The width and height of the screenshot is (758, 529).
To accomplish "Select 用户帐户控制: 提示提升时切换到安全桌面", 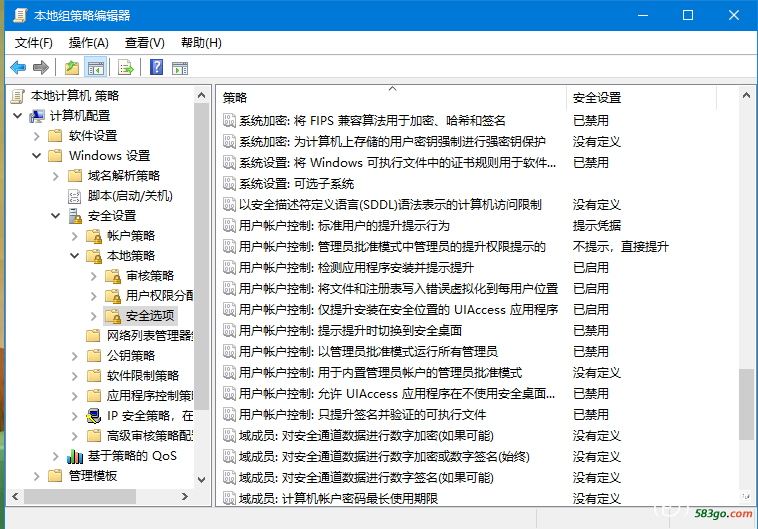I will point(350,331).
